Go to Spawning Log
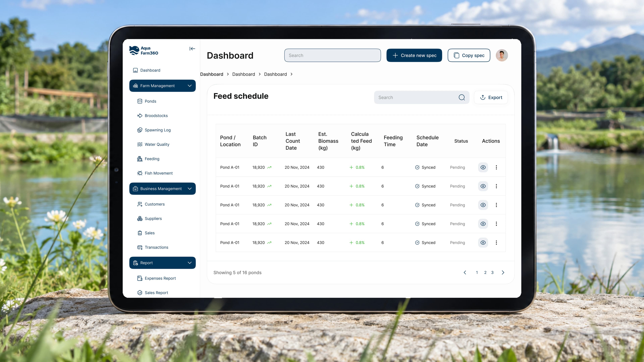The image size is (644, 362). (x=154, y=130)
